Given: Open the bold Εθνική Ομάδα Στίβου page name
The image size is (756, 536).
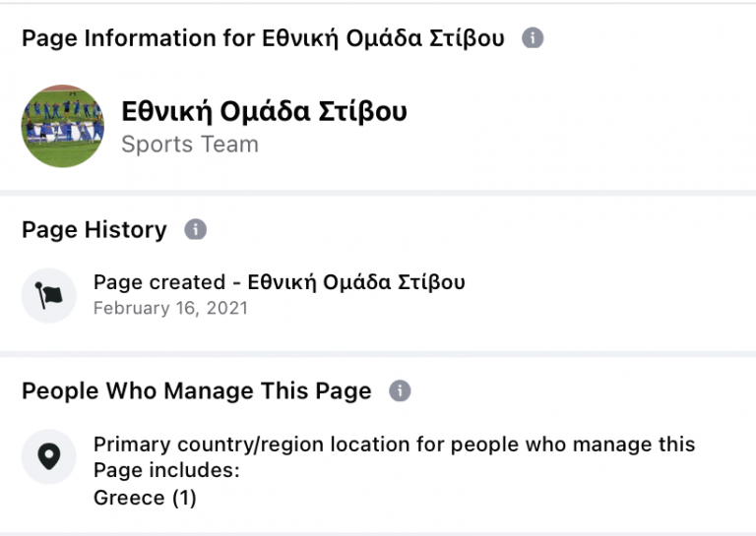Looking at the screenshot, I should click(x=264, y=111).
